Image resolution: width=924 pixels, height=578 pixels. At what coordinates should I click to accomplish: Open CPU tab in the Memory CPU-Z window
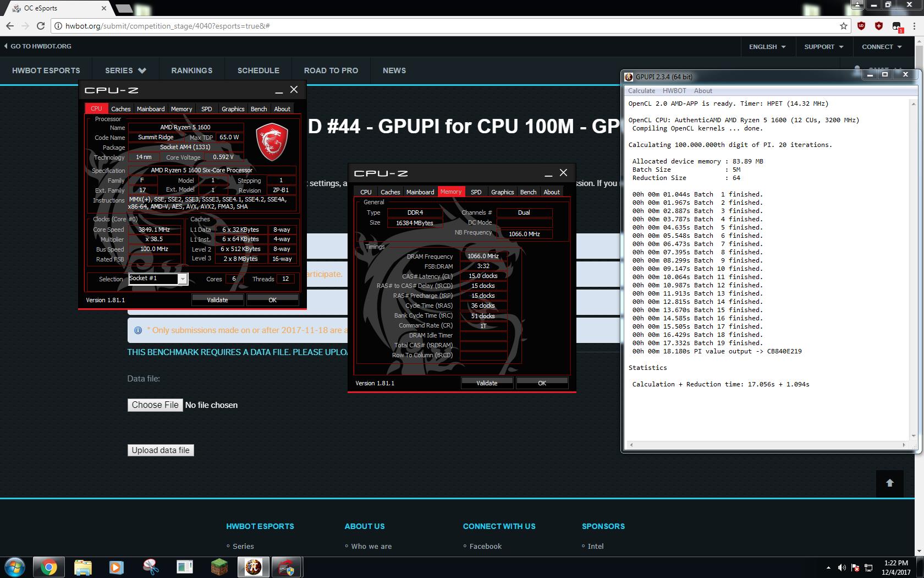[x=366, y=192]
